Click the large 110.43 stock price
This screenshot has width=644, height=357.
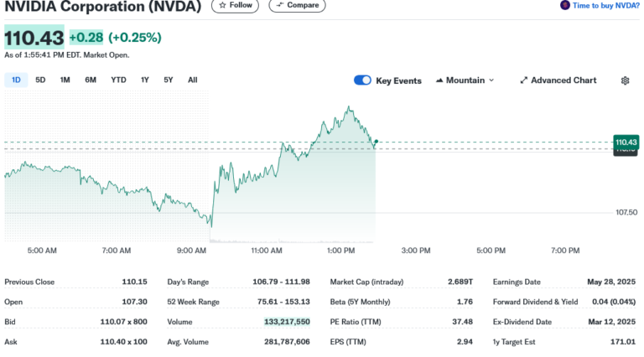click(x=34, y=38)
